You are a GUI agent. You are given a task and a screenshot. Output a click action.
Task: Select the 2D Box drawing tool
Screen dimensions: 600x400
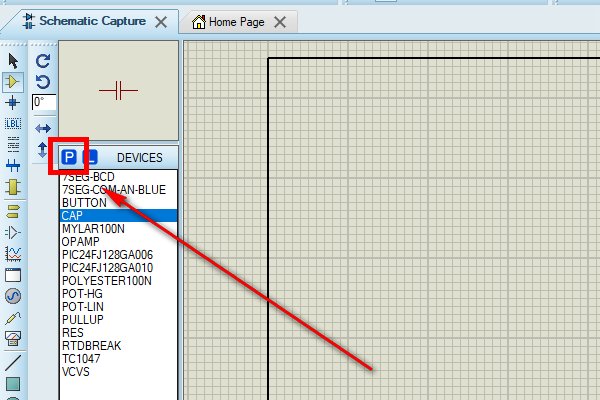pyautogui.click(x=13, y=384)
